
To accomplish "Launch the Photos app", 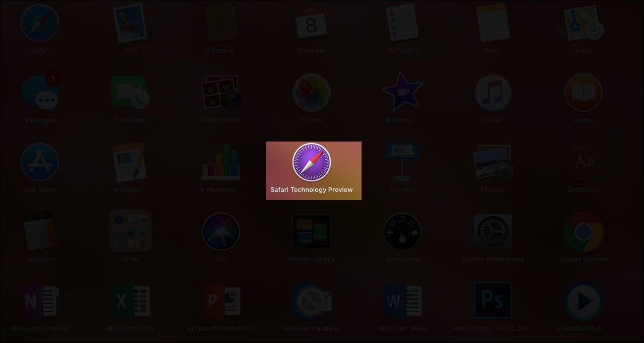I will click(x=312, y=93).
